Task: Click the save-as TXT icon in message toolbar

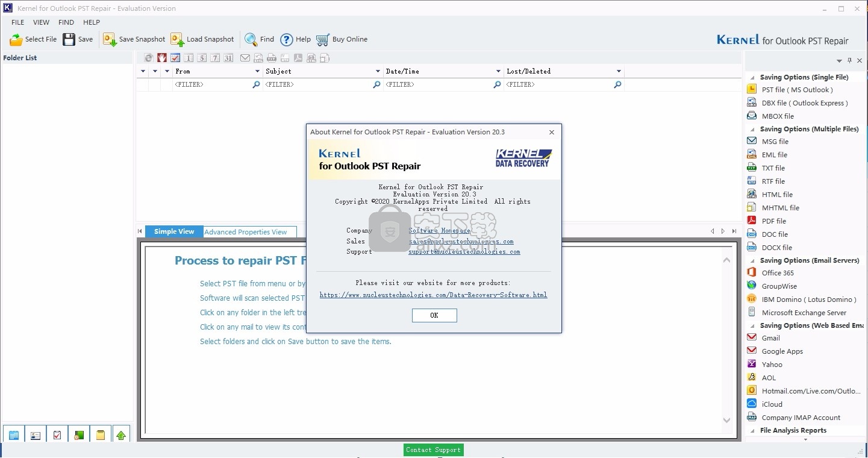Action: [272, 58]
